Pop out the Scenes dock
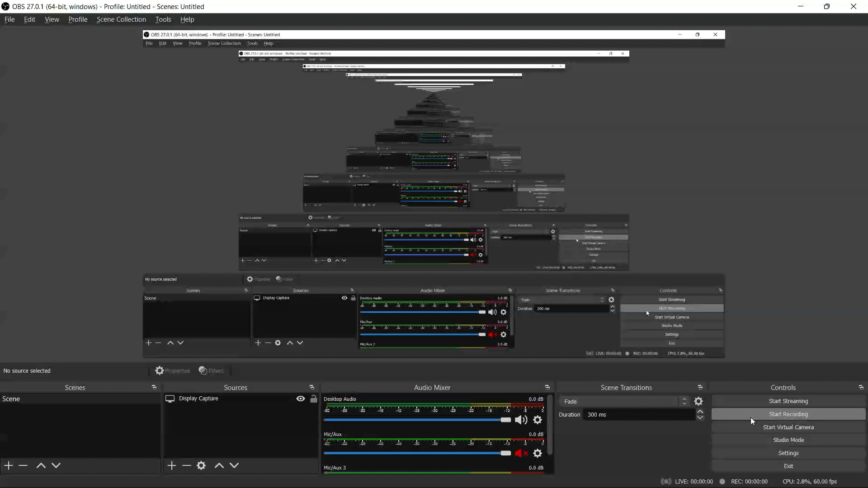 [x=154, y=388]
